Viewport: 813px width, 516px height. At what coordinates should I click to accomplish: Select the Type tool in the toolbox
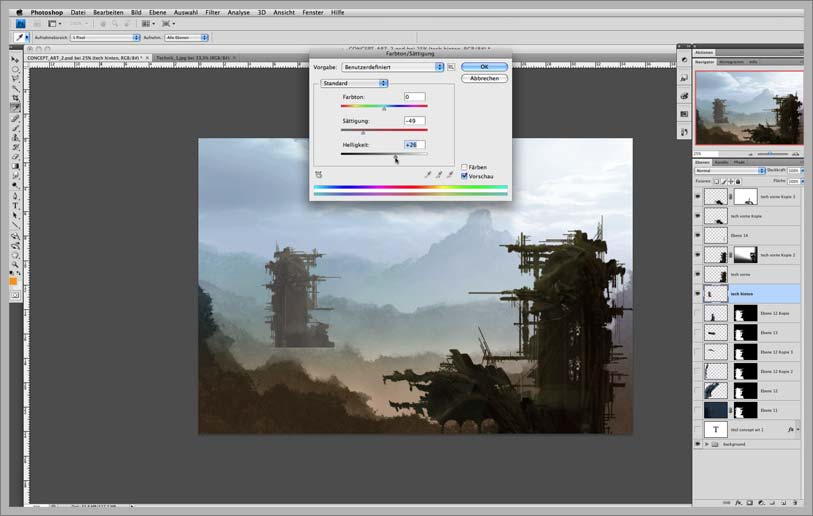click(x=15, y=206)
